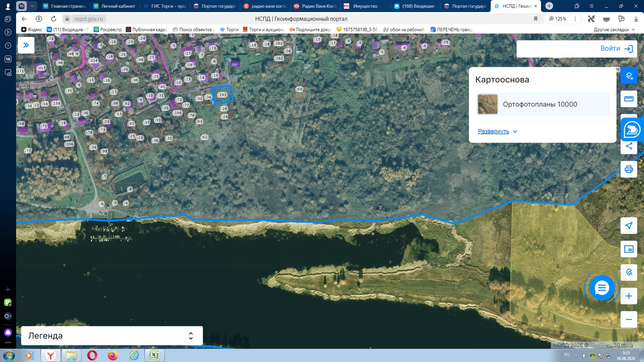
Task: Select the Ортофотопланы 10000 basemap
Action: pos(543,104)
